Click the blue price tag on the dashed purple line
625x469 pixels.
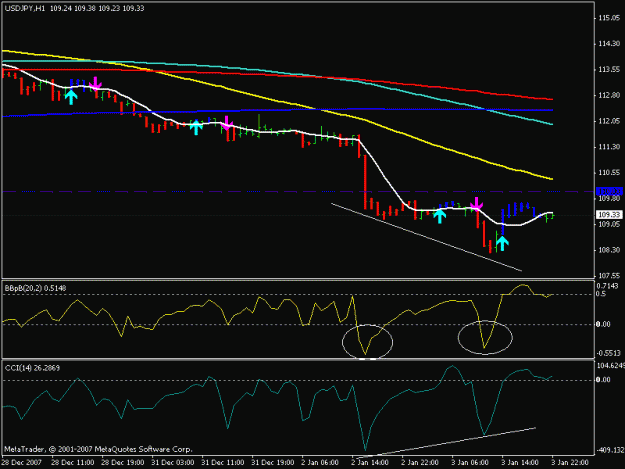pos(609,191)
